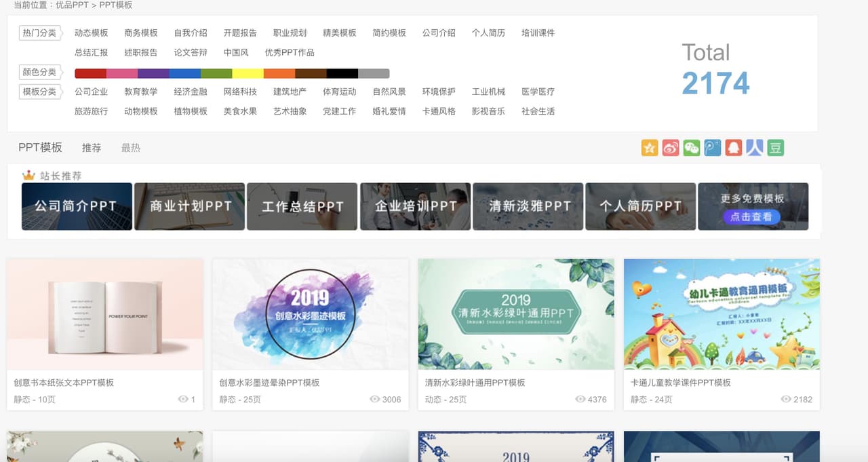Image resolution: width=868 pixels, height=462 pixels.
Task: Open the 个人简历PPT recommendation banner
Action: tap(640, 206)
